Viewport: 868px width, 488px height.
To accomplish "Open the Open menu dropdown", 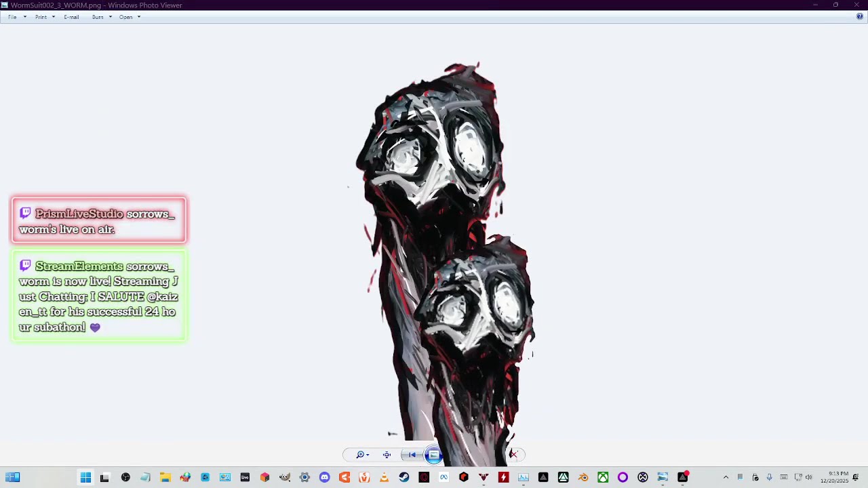I will (x=130, y=17).
